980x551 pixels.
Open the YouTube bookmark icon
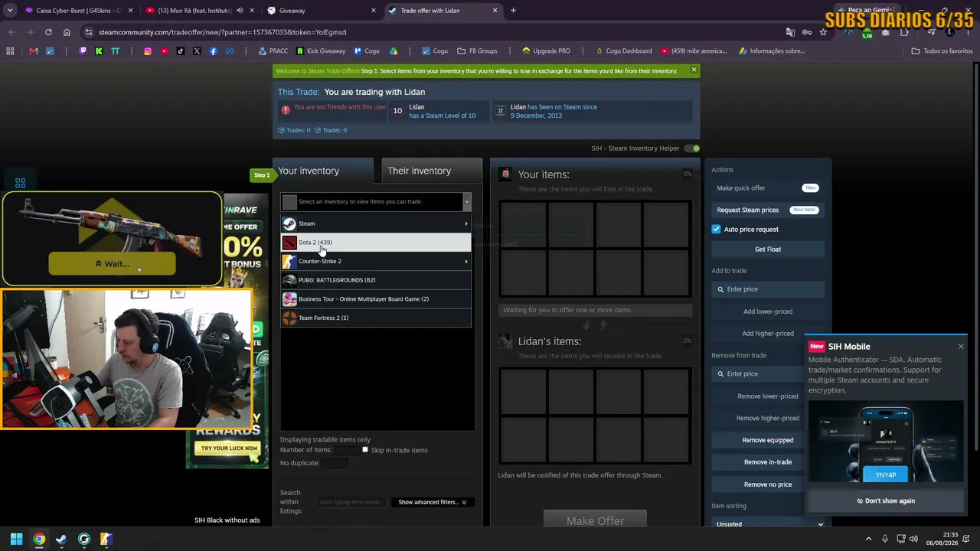pyautogui.click(x=164, y=51)
